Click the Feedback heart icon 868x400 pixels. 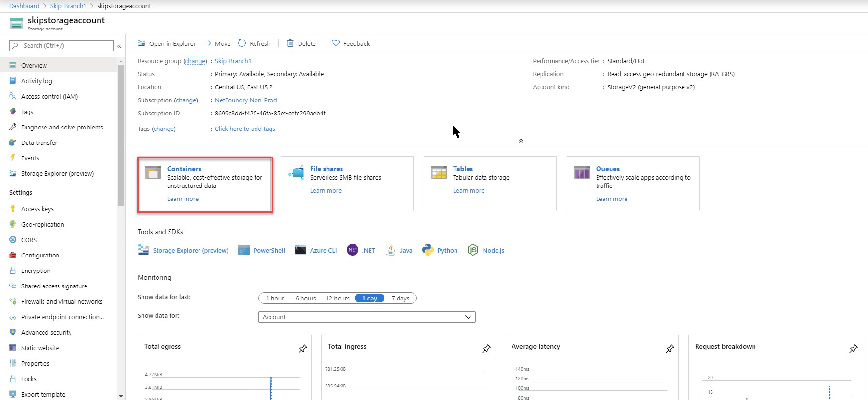[x=336, y=43]
